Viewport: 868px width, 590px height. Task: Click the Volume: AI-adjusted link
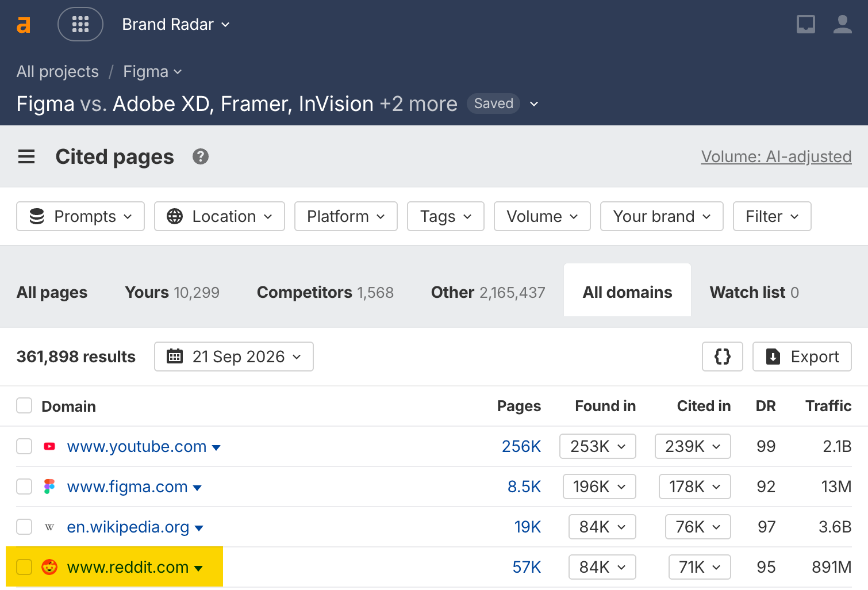point(776,156)
